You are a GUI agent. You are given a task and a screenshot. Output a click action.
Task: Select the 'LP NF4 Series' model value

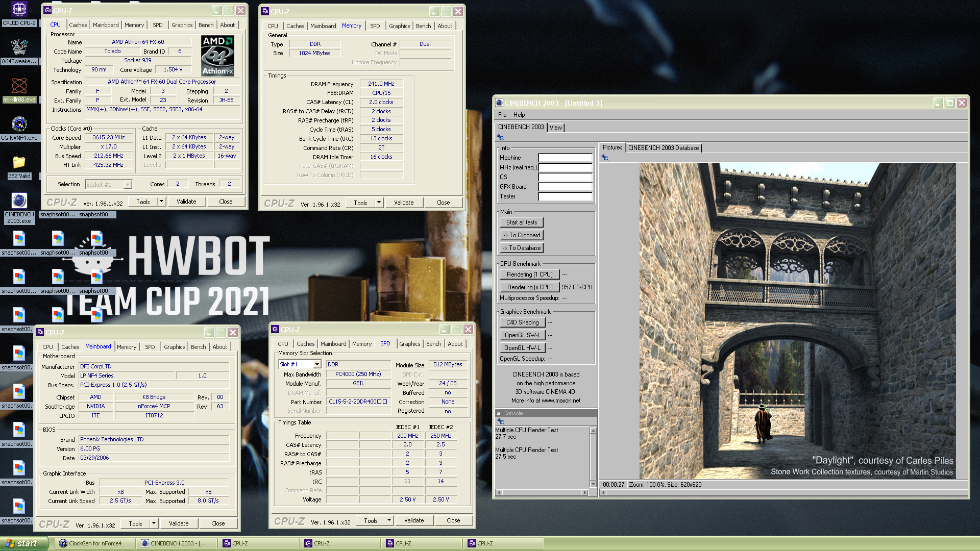coord(97,375)
